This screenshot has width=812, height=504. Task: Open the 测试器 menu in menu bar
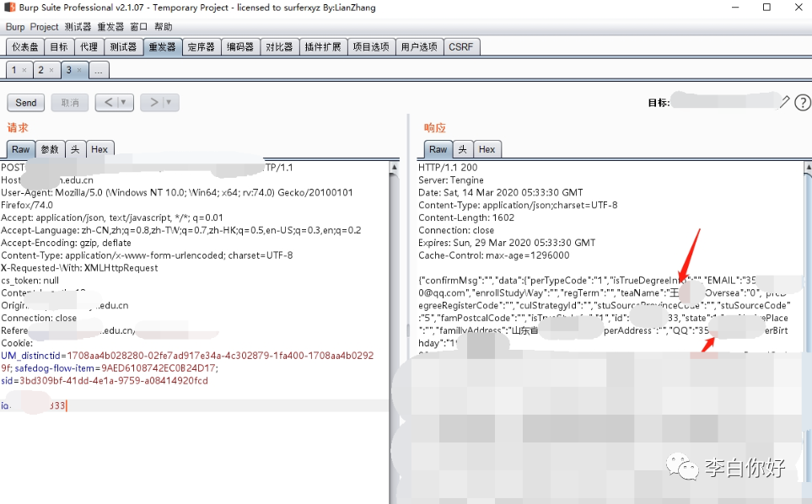click(x=78, y=27)
